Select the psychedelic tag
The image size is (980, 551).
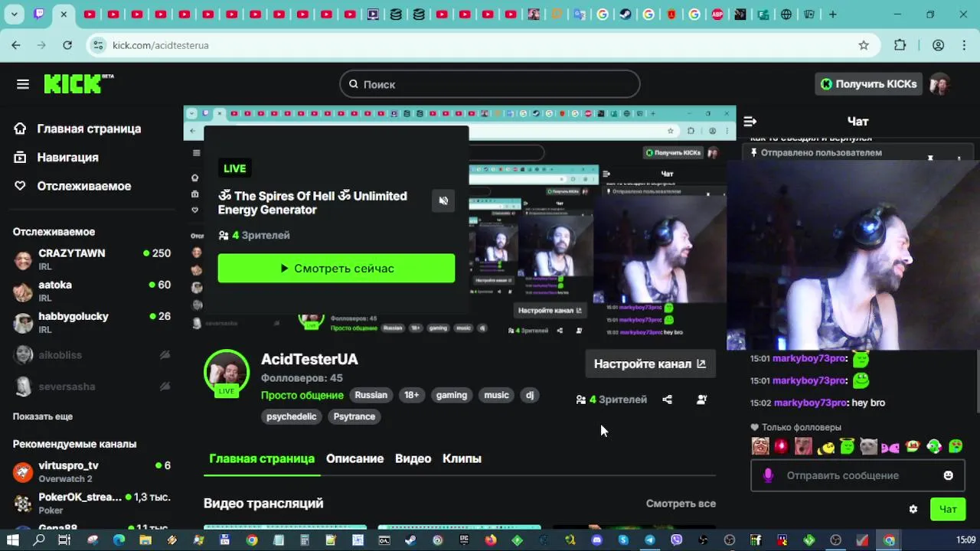click(292, 416)
